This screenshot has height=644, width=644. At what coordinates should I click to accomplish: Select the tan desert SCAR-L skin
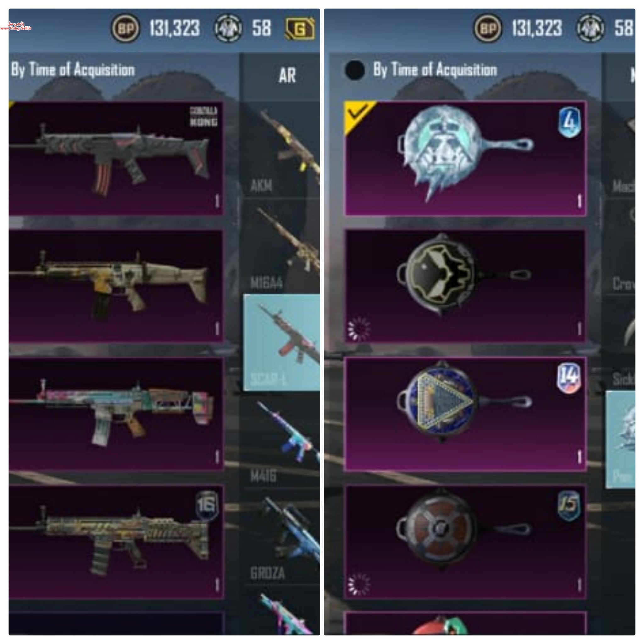click(116, 286)
